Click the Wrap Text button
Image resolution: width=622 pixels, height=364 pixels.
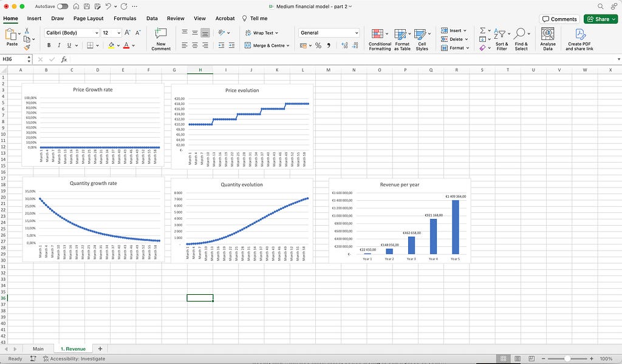pos(262,33)
